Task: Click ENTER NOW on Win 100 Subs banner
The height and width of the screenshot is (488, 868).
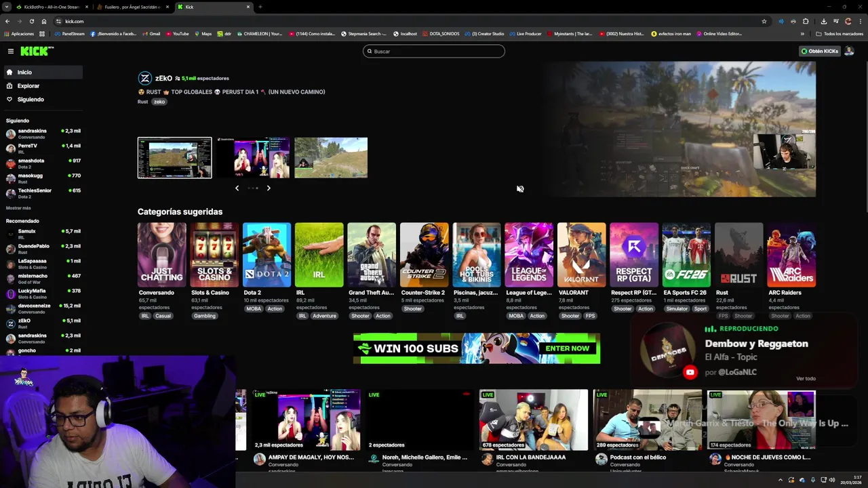Action: point(568,348)
